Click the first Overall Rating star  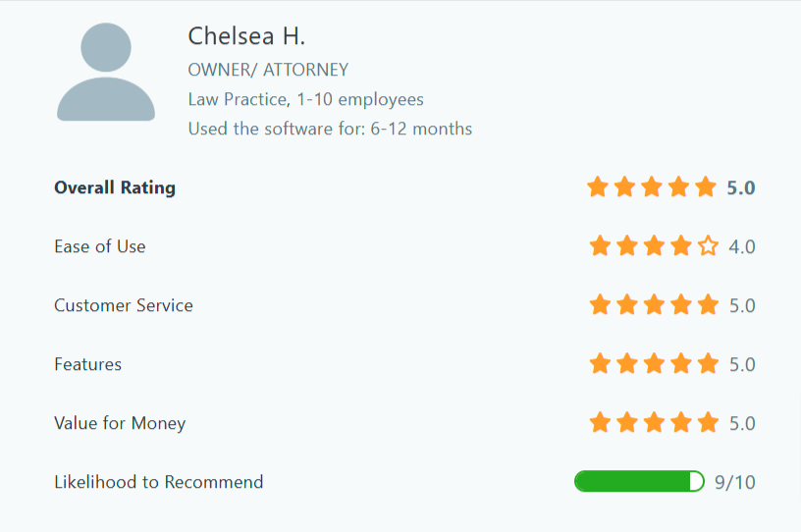(x=598, y=187)
